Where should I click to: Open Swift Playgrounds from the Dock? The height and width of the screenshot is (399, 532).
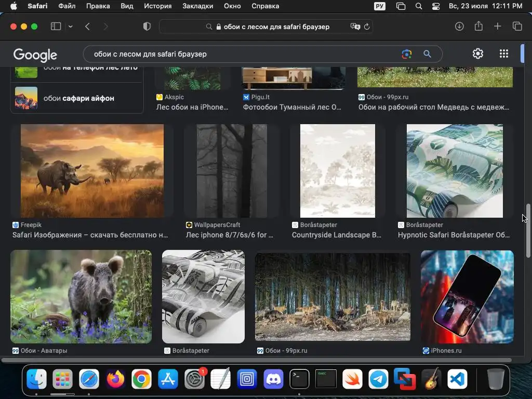pyautogui.click(x=352, y=379)
